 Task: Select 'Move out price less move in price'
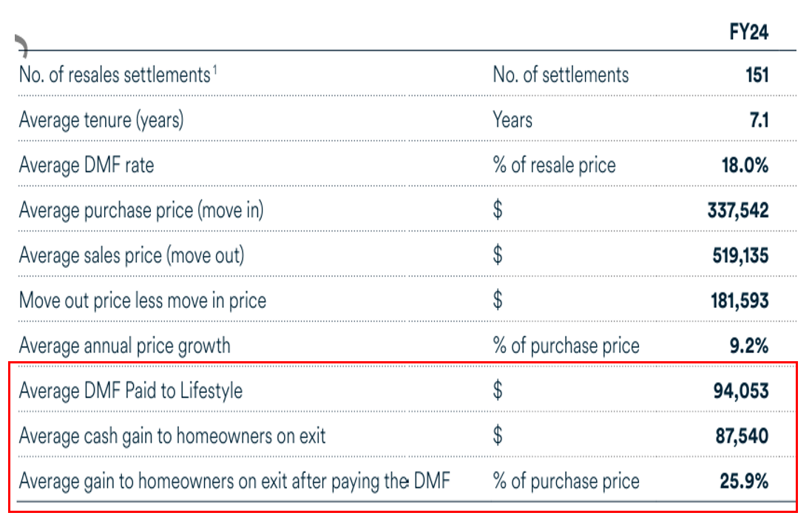(x=143, y=301)
